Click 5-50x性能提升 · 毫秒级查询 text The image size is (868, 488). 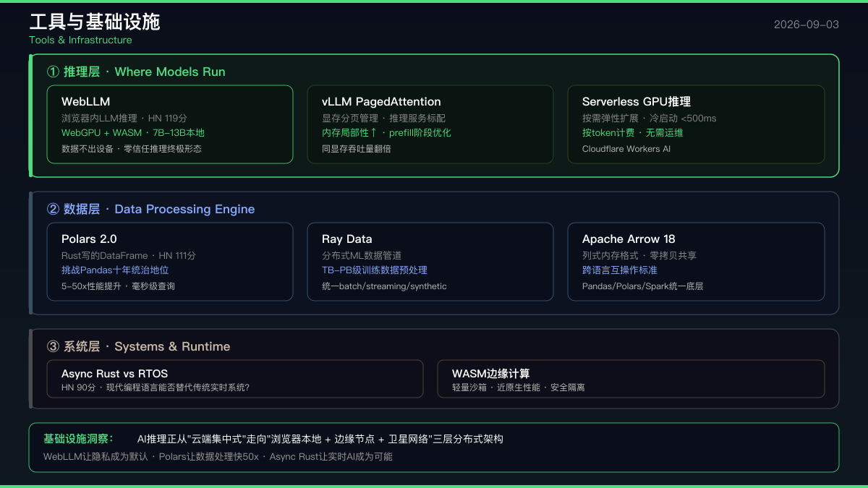tap(118, 286)
